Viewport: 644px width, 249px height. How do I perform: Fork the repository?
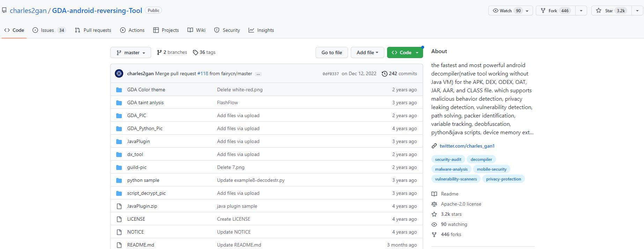click(556, 10)
